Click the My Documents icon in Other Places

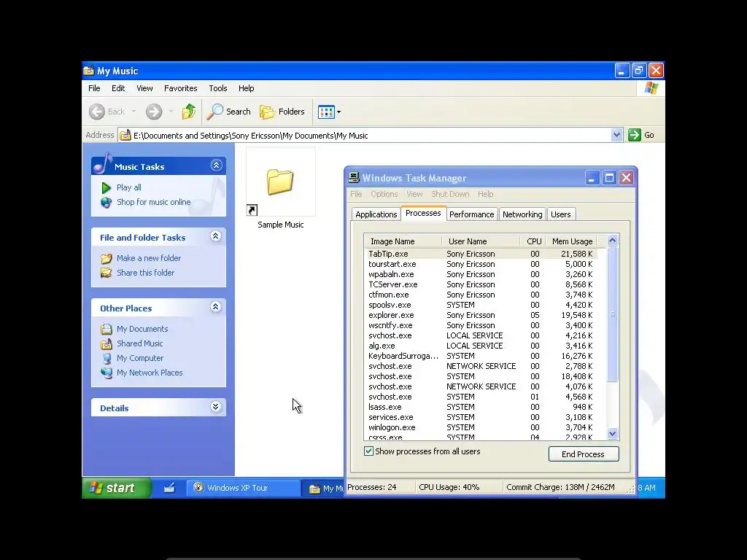tap(107, 329)
